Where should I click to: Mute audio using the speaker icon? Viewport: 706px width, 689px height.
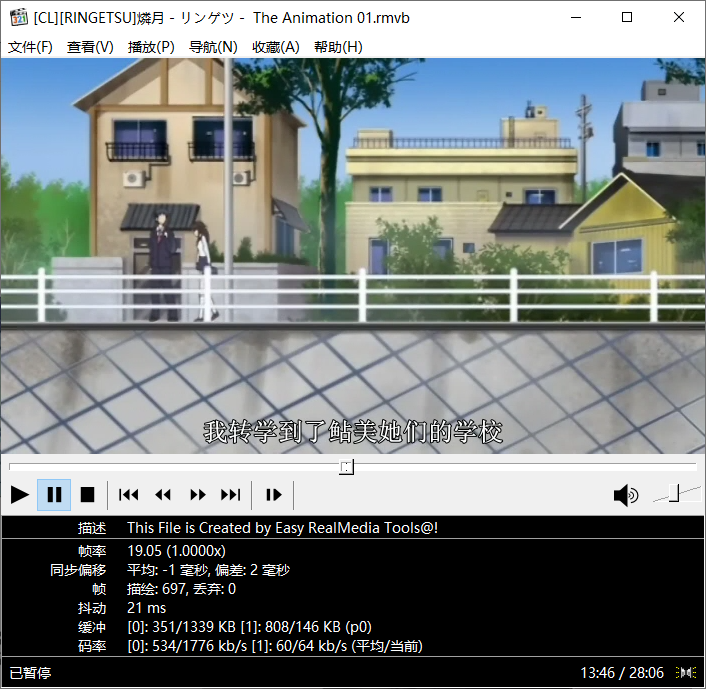click(x=626, y=494)
